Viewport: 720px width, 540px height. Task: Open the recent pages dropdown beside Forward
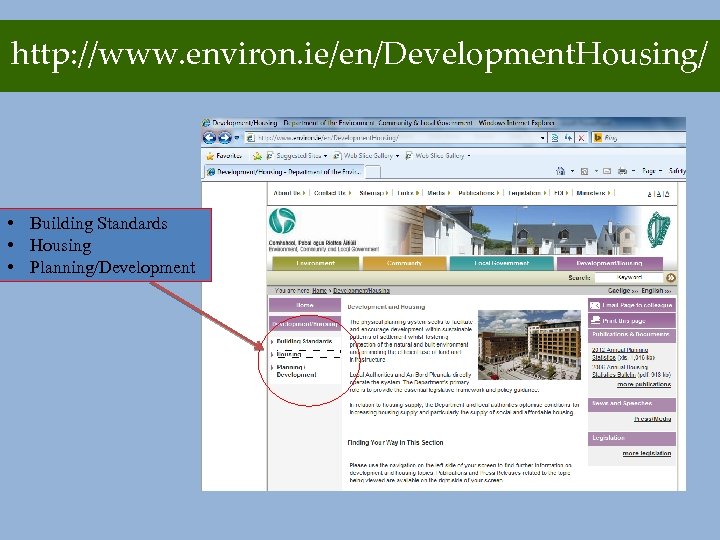click(x=237, y=137)
